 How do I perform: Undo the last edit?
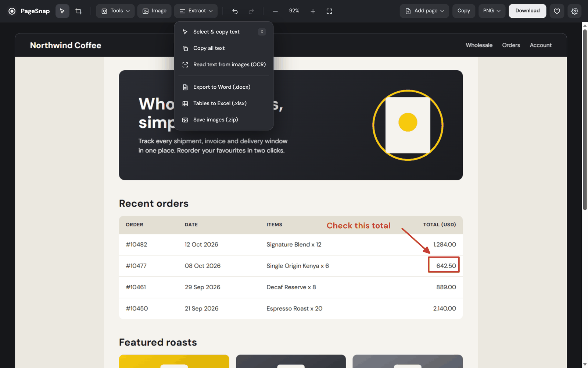235,11
